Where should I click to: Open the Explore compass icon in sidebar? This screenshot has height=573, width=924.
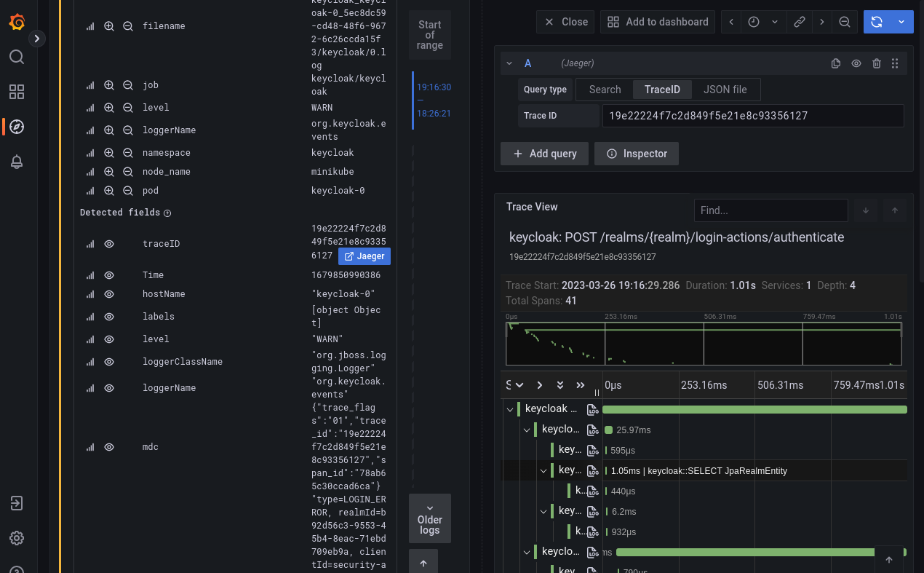pyautogui.click(x=17, y=127)
